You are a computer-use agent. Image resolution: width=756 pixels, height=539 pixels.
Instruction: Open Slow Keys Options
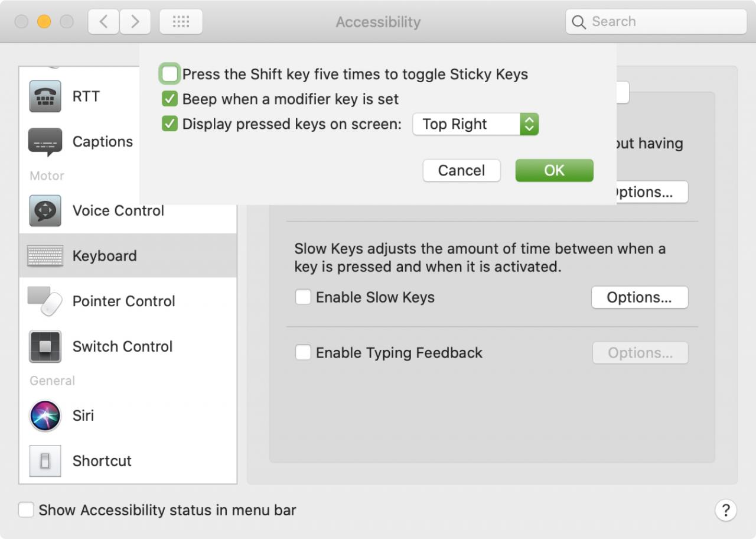click(x=639, y=297)
